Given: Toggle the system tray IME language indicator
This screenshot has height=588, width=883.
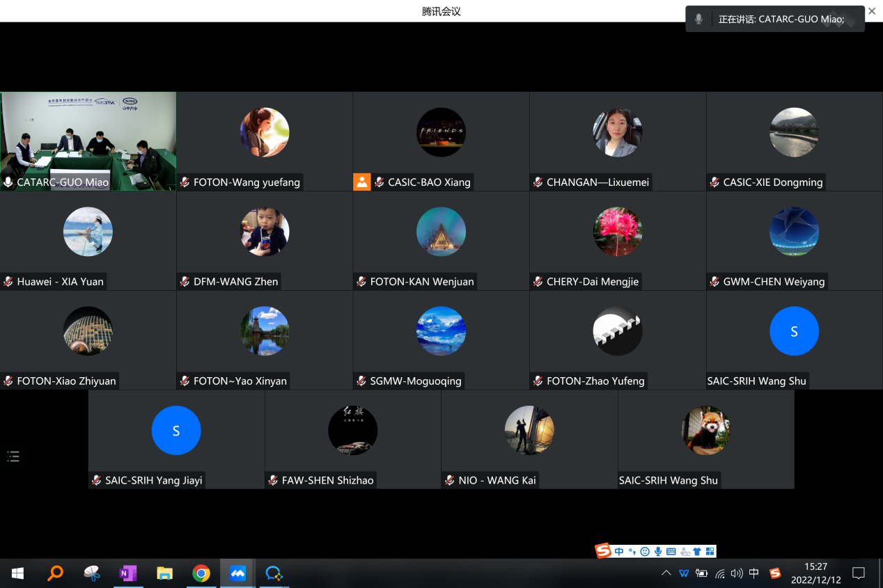Looking at the screenshot, I should (754, 573).
